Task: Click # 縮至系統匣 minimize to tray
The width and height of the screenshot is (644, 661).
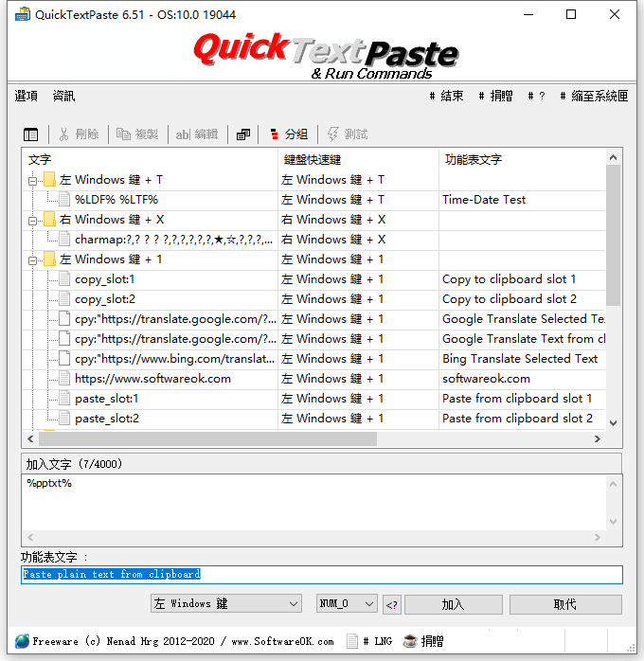Action: 594,96
